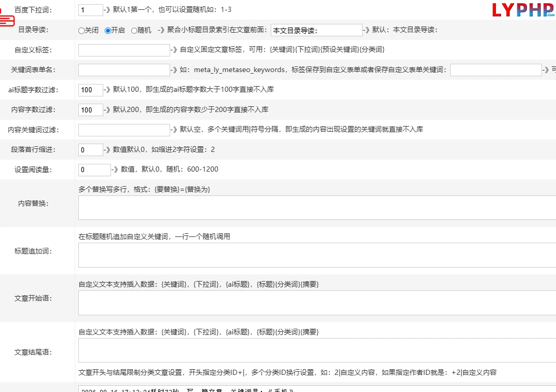Select the 随机 radio for 目录导读
Screen dimensions: 556x392
[x=134, y=31]
